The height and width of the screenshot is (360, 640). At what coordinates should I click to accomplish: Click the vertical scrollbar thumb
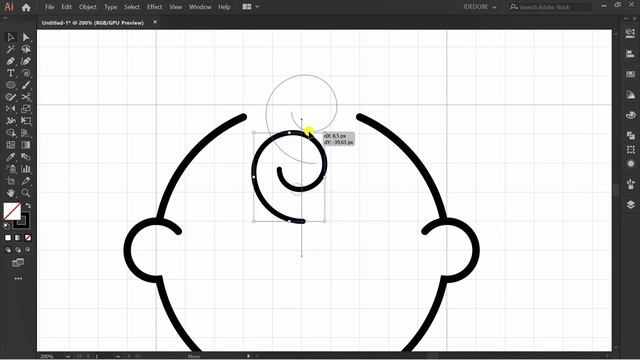tap(616, 190)
